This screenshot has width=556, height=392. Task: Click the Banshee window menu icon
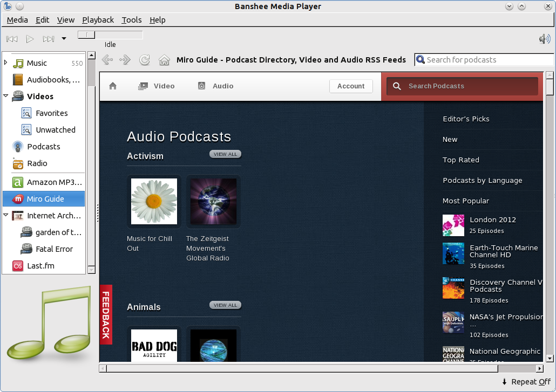click(8, 6)
